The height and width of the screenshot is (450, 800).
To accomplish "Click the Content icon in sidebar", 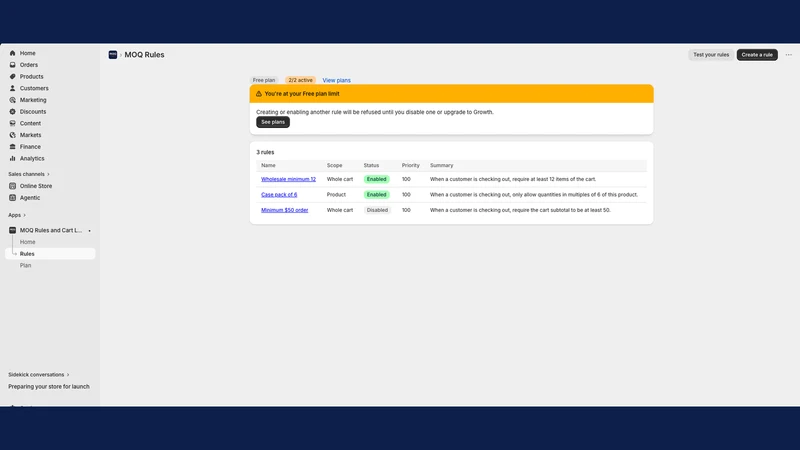I will [x=13, y=123].
